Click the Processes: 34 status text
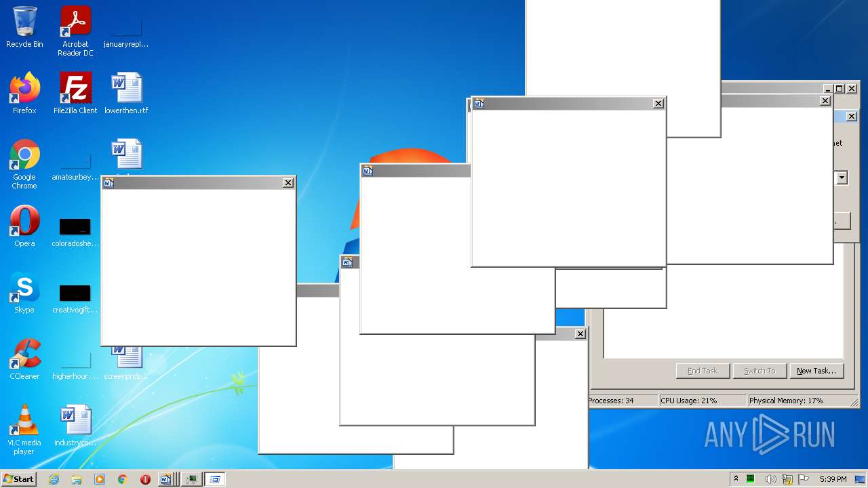868x488 pixels. (x=611, y=401)
